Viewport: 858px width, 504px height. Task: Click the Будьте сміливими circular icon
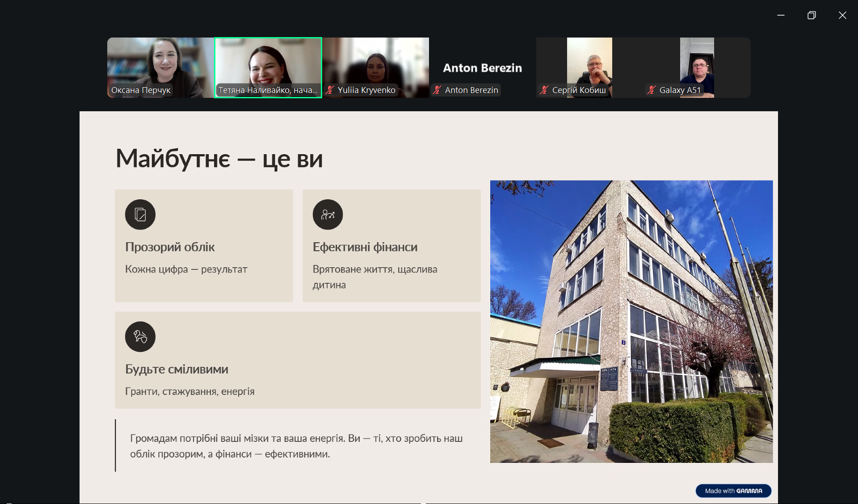tap(140, 336)
